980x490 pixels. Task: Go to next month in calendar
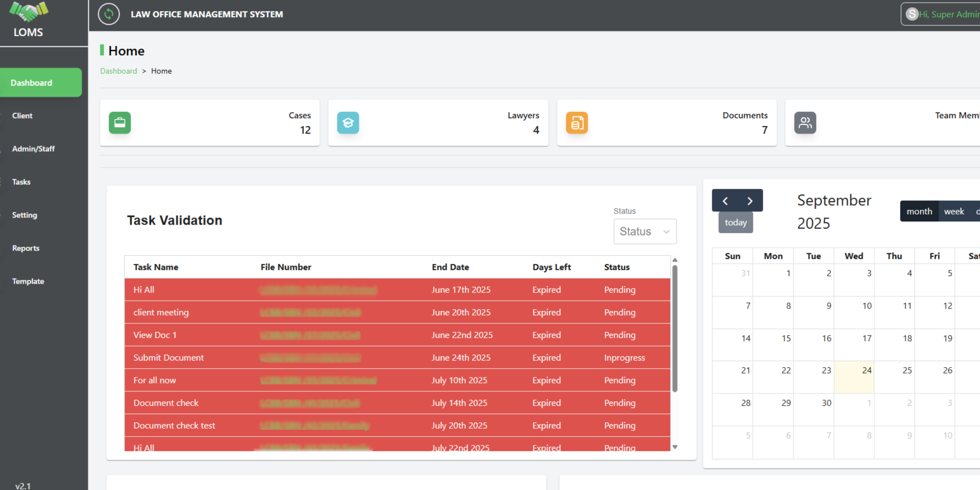pyautogui.click(x=750, y=201)
